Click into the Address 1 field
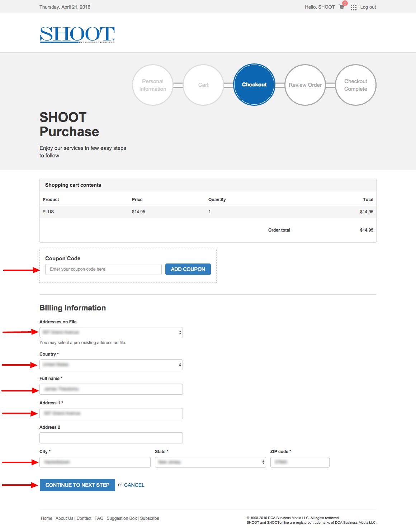The height and width of the screenshot is (532, 416). coord(111,413)
